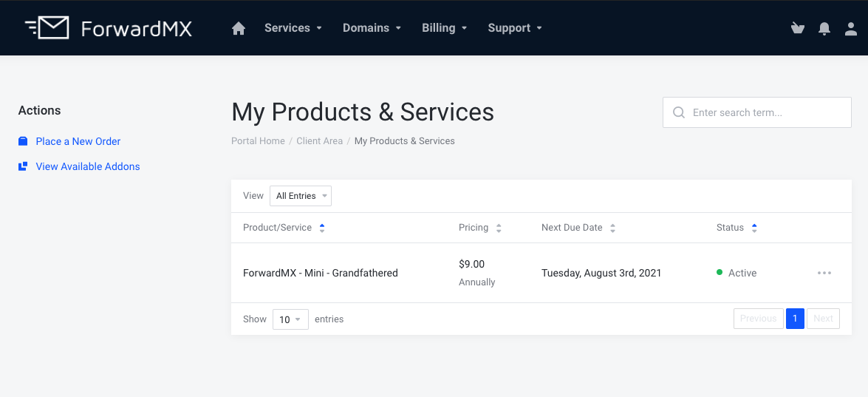Click the ForwardMX envelope logo
This screenshot has width=868, height=397.
(47, 28)
